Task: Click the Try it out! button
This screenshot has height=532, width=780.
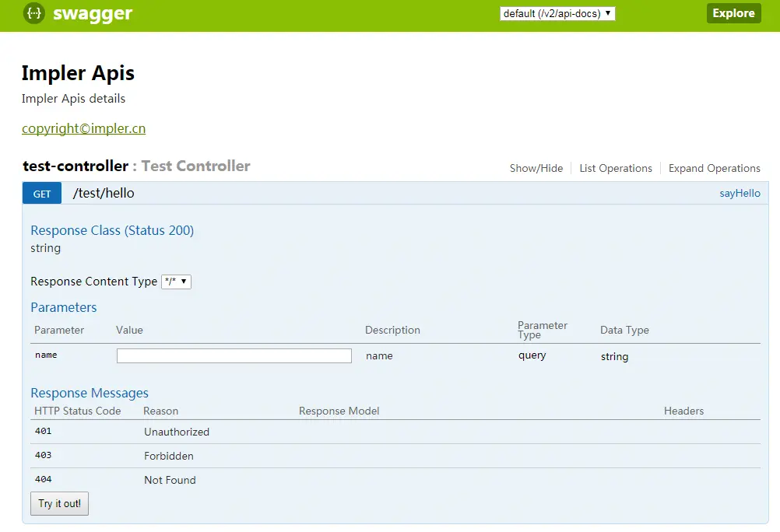Action: (60, 504)
